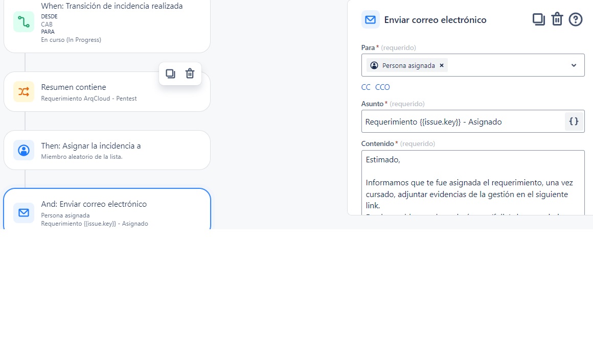The height and width of the screenshot is (364, 593).
Task: Select the When: Transición de incidencia realizada step
Action: pos(107,25)
